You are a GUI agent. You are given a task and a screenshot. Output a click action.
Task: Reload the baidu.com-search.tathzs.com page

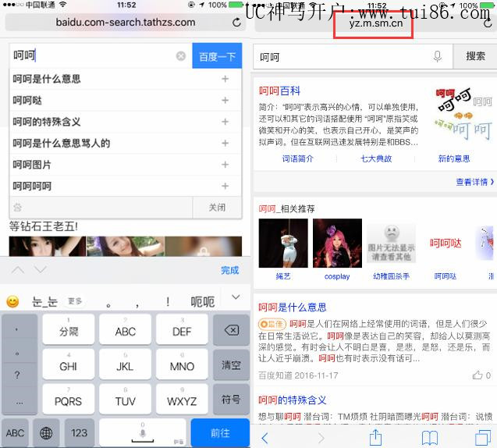[x=236, y=23]
